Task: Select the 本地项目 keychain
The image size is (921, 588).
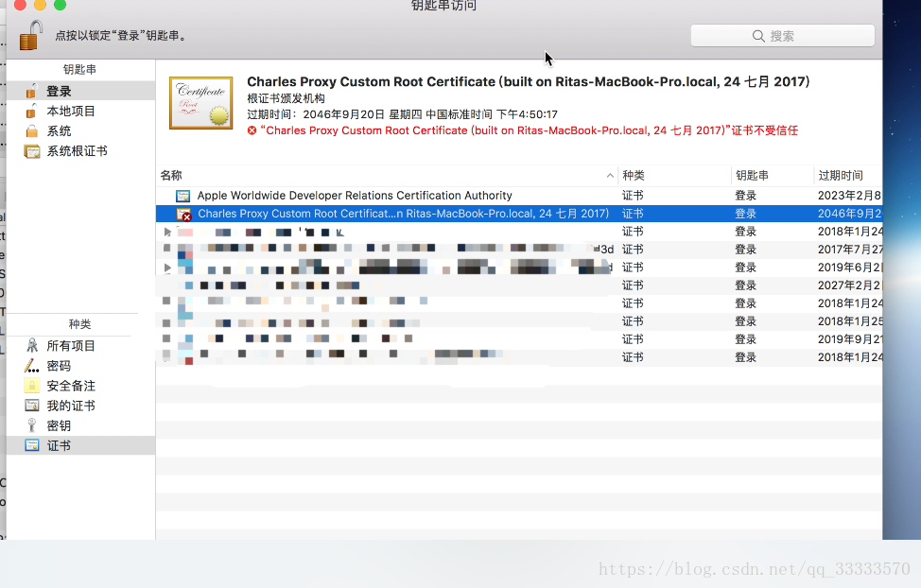Action: [x=80, y=111]
